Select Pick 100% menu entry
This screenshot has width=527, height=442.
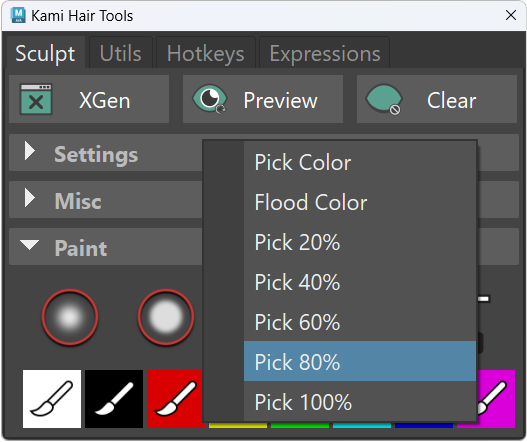(360, 401)
